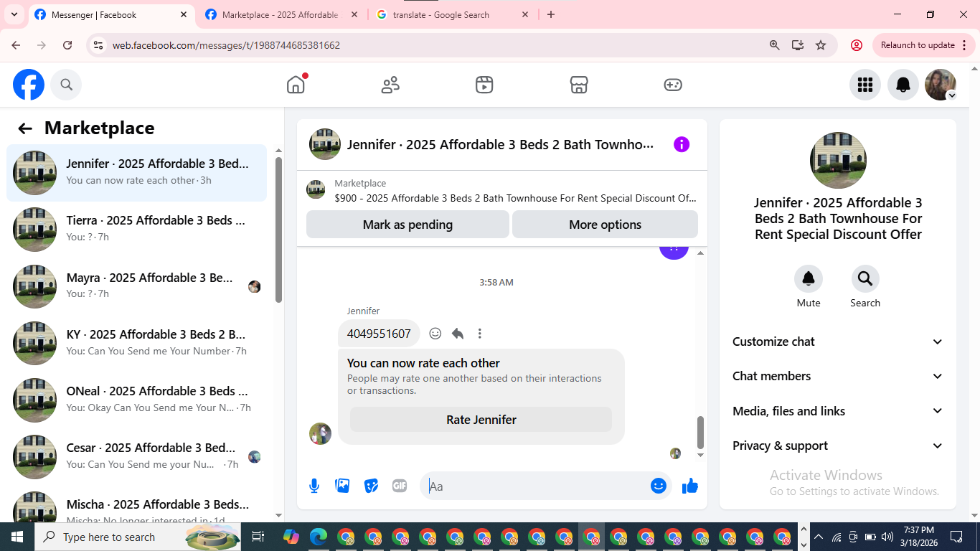Viewport: 980px width, 551px height.
Task: Open a new browser tab
Action: coord(551,14)
